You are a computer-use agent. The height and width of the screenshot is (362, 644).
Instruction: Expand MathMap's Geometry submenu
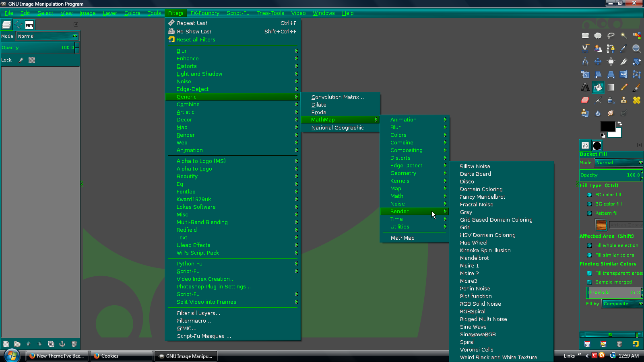(415, 173)
